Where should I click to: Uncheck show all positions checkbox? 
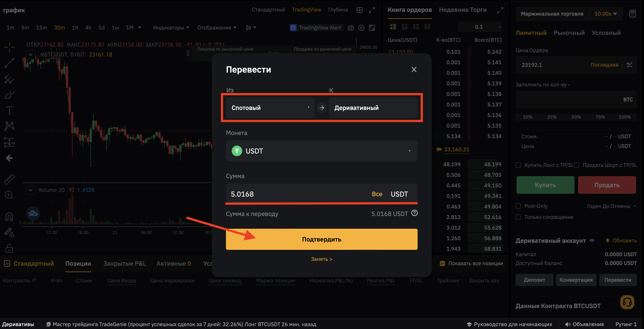pos(442,263)
